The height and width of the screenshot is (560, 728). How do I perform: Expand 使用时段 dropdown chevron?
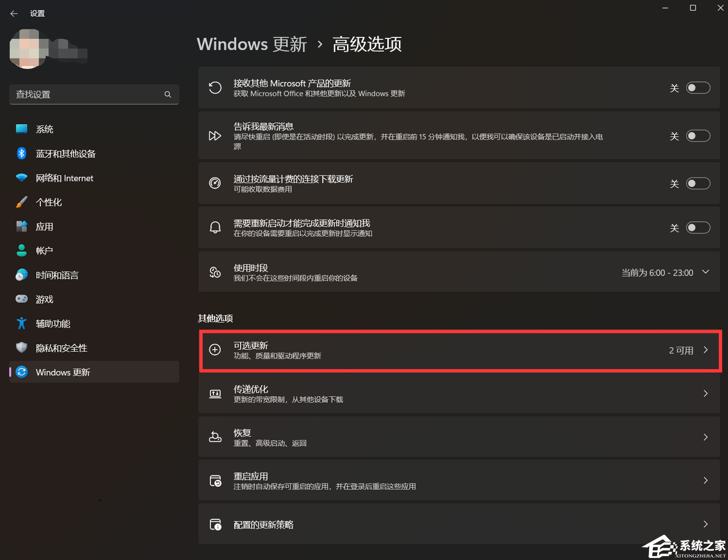pos(706,272)
